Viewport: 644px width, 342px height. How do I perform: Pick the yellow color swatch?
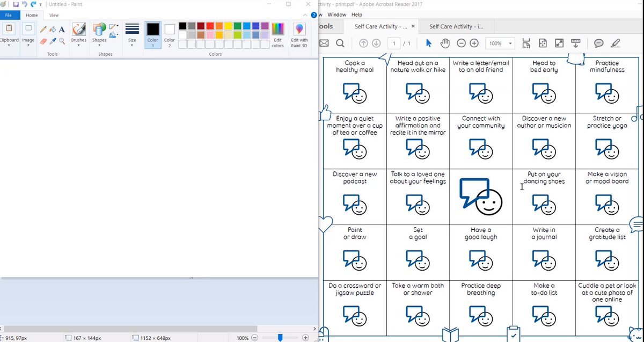pos(228,26)
